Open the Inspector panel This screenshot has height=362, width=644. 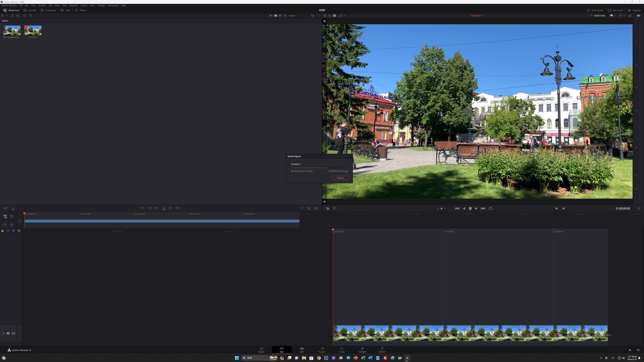pyautogui.click(x=634, y=10)
